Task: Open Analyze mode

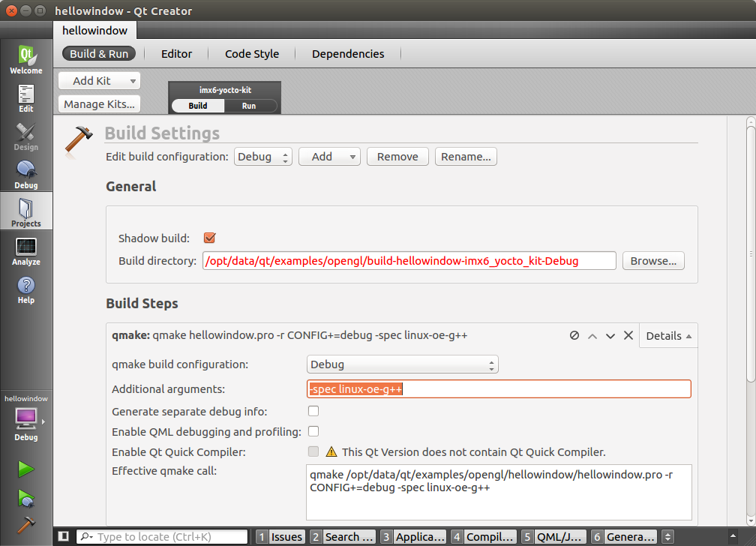Action: click(x=25, y=251)
